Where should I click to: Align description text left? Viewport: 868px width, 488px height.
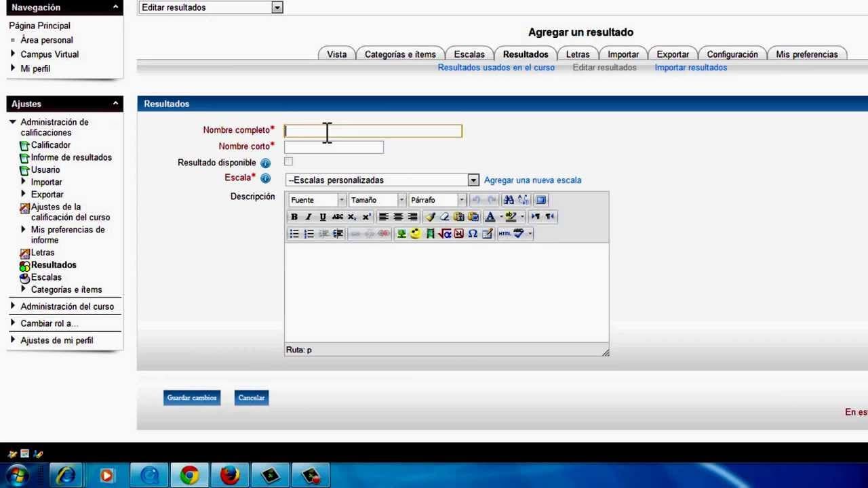384,217
